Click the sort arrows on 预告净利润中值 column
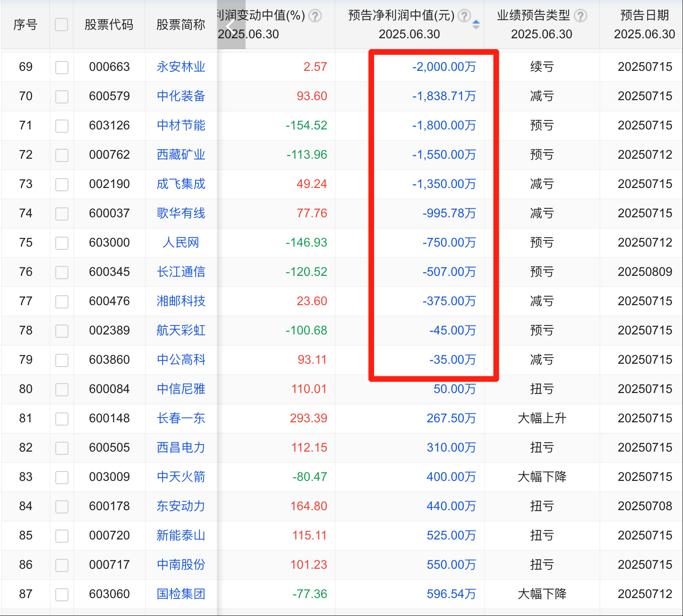The image size is (683, 616). coord(476,25)
